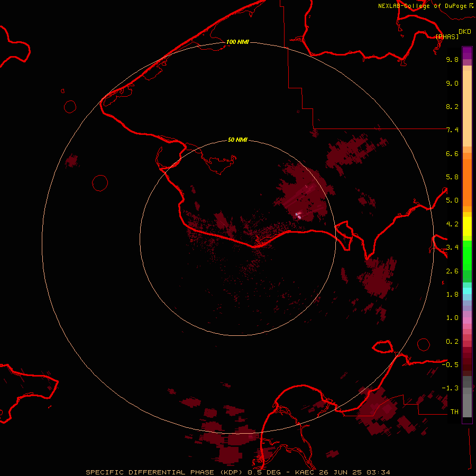This screenshot has width=476, height=476.
Task: Click the 50 NMI range ring label
Action: pos(237,140)
